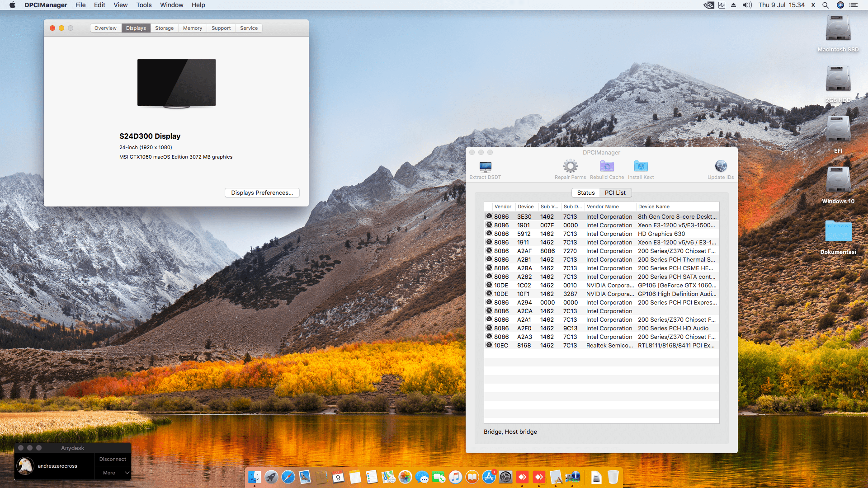Open Finder from the dock
Viewport: 868px width, 488px height.
255,477
